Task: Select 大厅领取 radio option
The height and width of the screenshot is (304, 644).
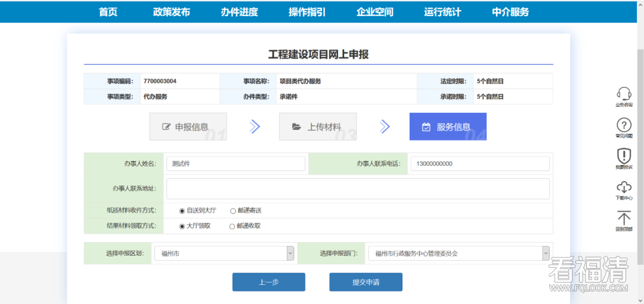Action: click(x=182, y=227)
